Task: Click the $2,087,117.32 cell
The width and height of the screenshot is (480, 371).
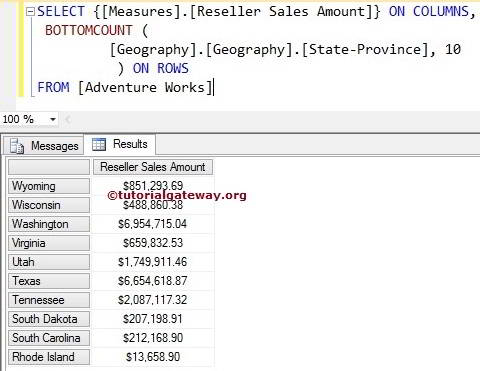Action: [153, 300]
